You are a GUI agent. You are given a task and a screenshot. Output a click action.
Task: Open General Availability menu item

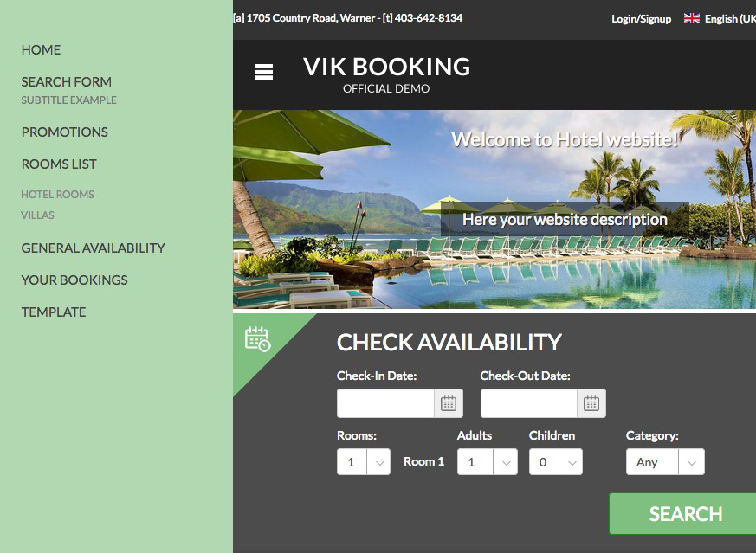click(93, 248)
